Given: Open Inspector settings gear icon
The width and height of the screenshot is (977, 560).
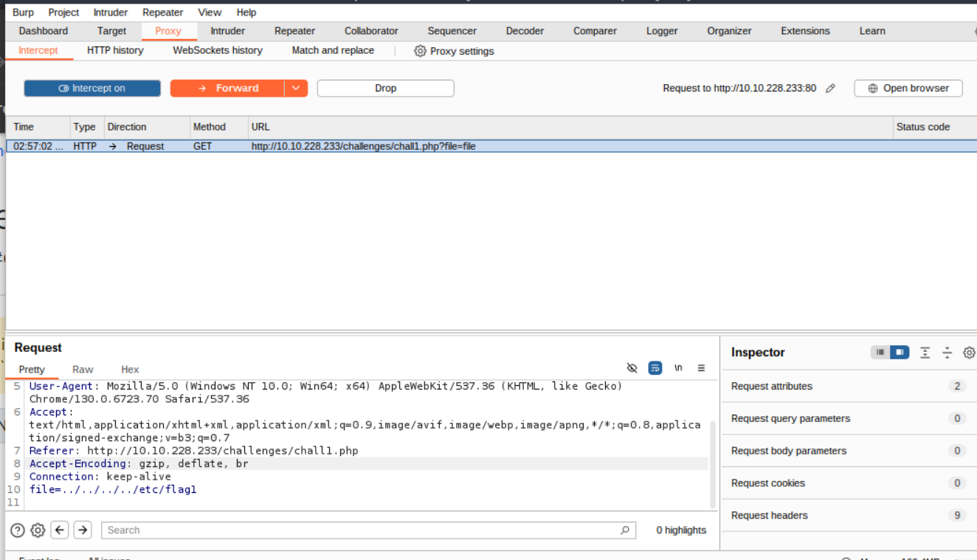Looking at the screenshot, I should click(x=969, y=353).
